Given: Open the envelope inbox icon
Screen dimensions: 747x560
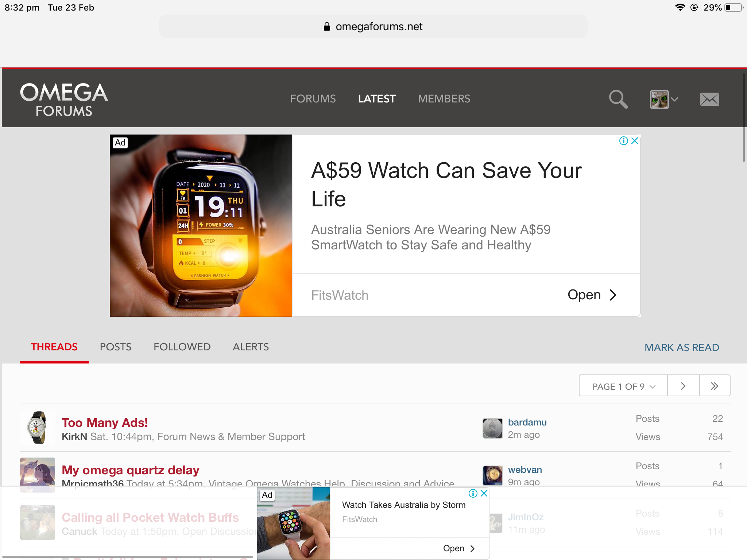Looking at the screenshot, I should 709,99.
